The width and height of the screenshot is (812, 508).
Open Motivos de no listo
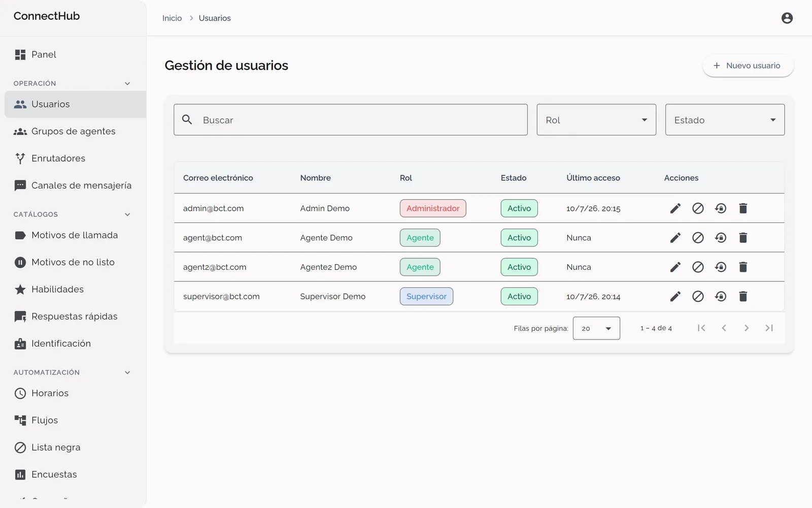click(x=75, y=262)
